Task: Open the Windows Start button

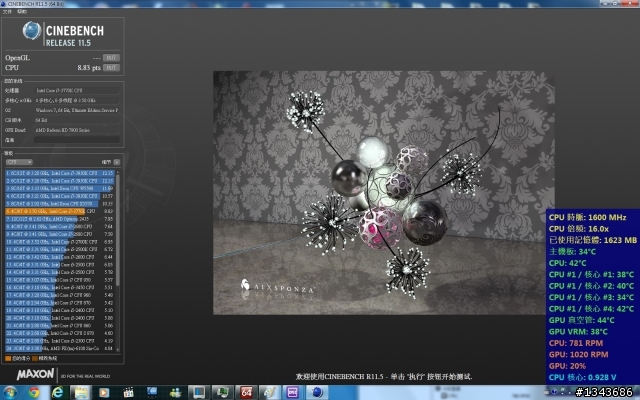Action: click(x=9, y=393)
